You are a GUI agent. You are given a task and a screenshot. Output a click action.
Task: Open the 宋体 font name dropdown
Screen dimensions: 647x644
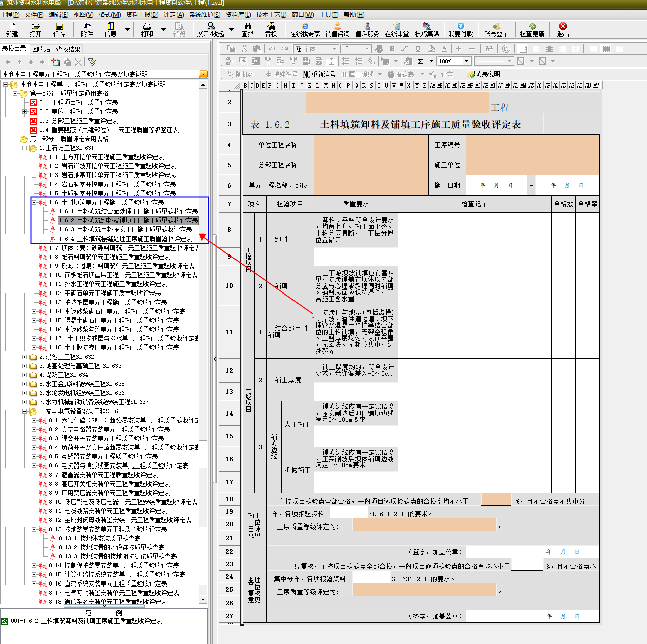click(x=334, y=49)
